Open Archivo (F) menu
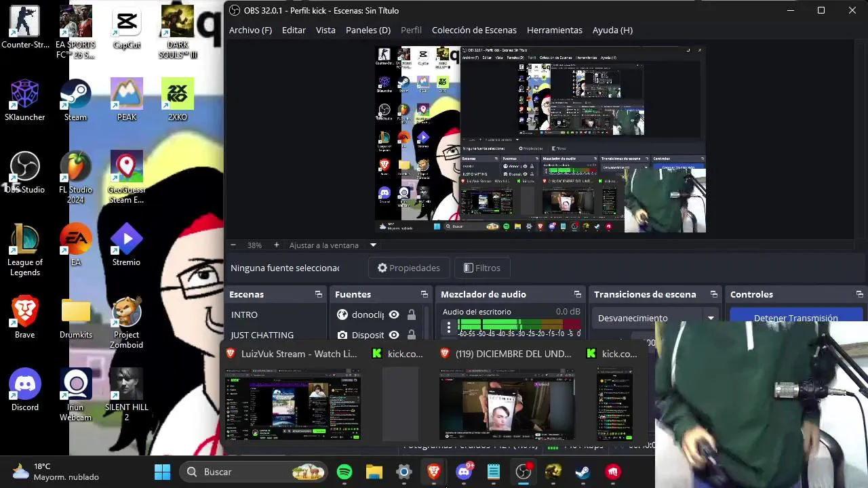The width and height of the screenshot is (868, 488). 250,30
